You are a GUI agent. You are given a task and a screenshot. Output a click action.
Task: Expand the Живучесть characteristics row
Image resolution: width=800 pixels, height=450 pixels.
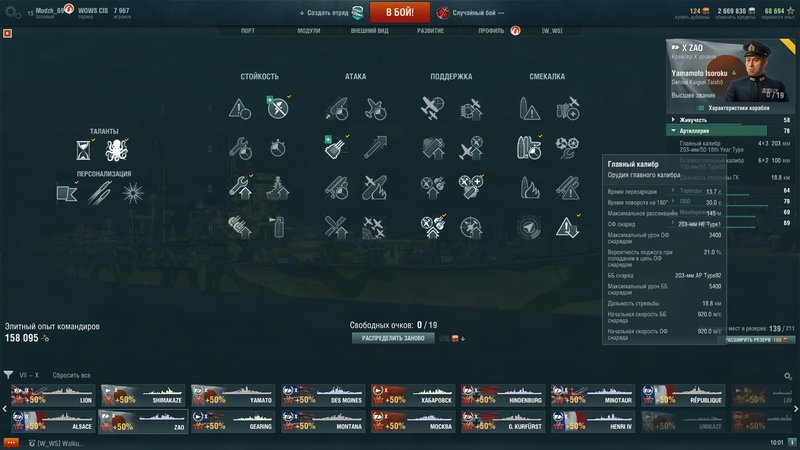pyautogui.click(x=730, y=120)
